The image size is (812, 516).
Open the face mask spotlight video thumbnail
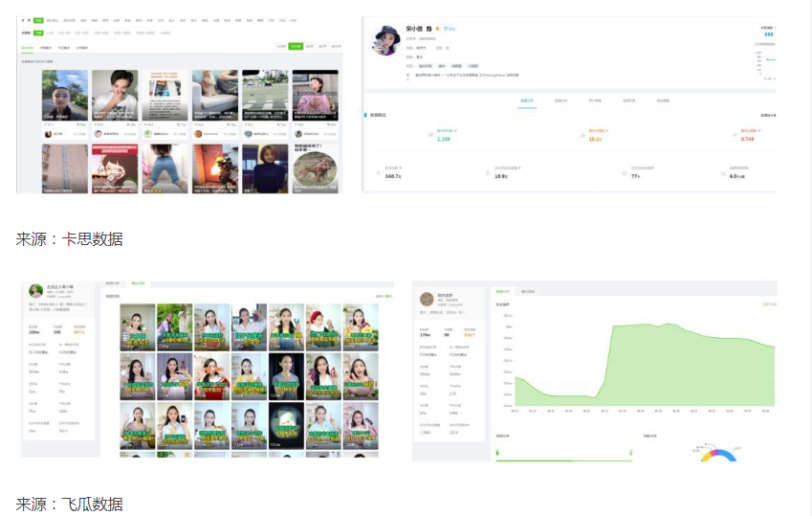[286, 426]
